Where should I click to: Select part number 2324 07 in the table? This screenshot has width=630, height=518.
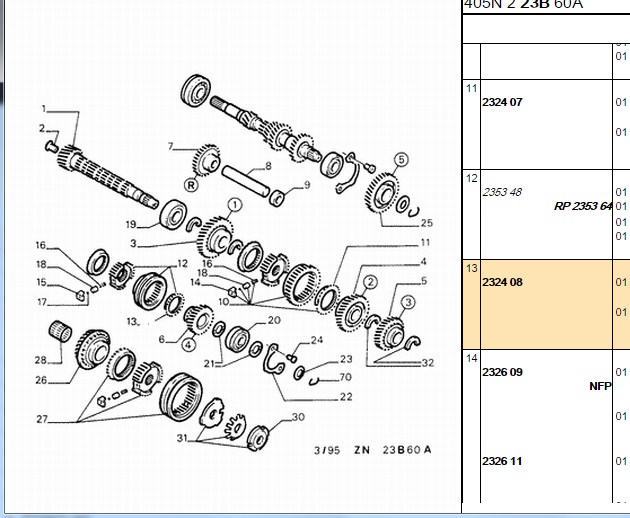[502, 102]
